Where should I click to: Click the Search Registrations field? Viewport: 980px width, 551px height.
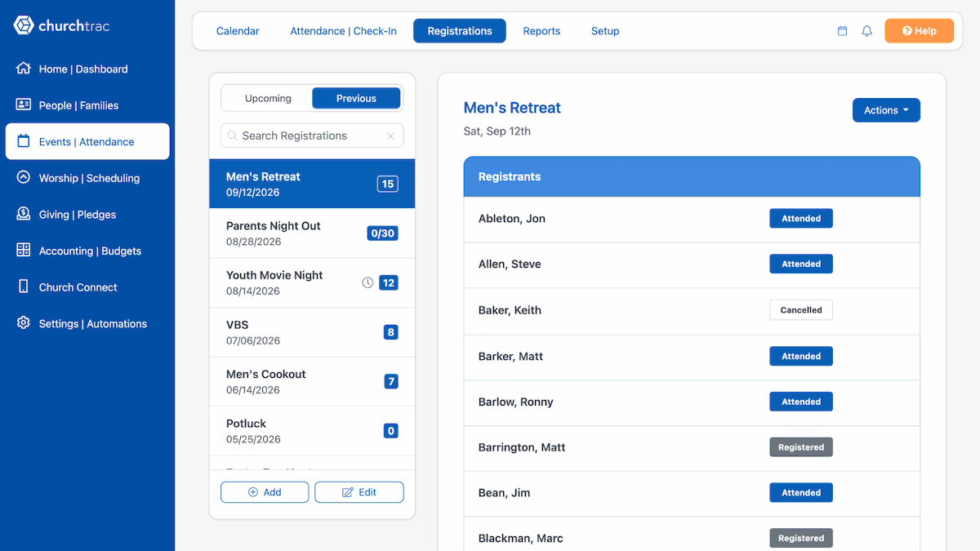312,136
